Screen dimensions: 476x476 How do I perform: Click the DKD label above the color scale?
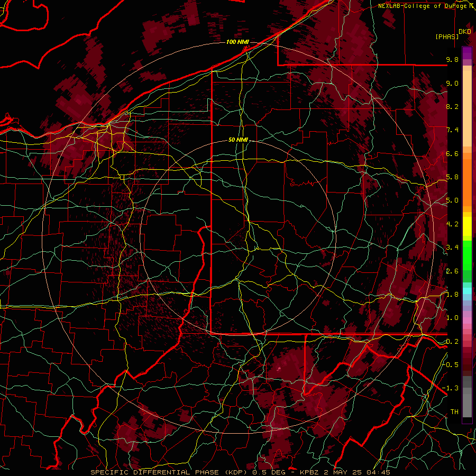465,32
